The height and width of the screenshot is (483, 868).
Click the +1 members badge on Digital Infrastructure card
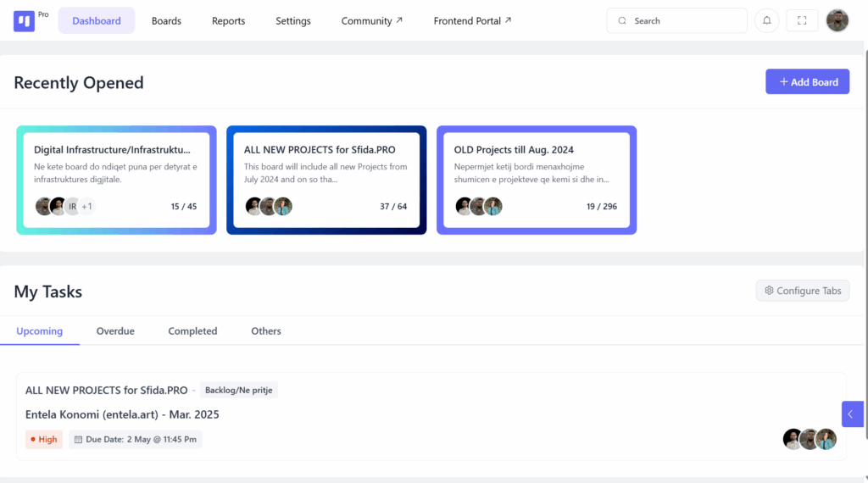pyautogui.click(x=87, y=207)
